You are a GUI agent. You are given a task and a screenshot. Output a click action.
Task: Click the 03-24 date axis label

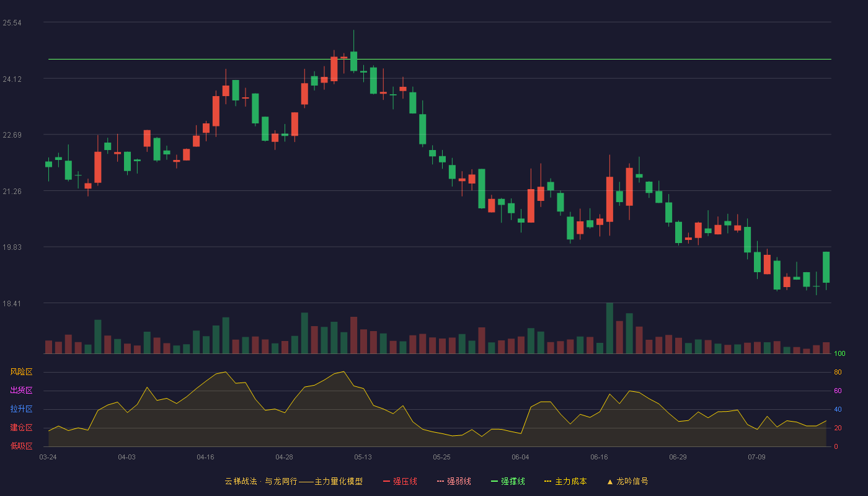[48, 457]
